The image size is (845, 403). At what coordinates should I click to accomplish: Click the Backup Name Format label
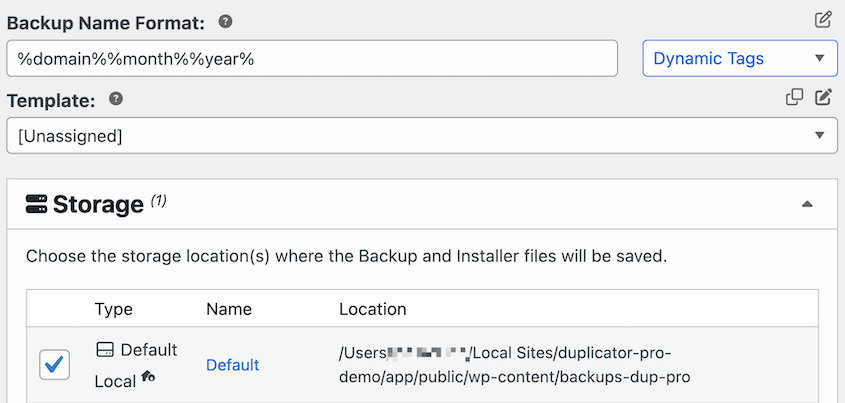(x=106, y=23)
